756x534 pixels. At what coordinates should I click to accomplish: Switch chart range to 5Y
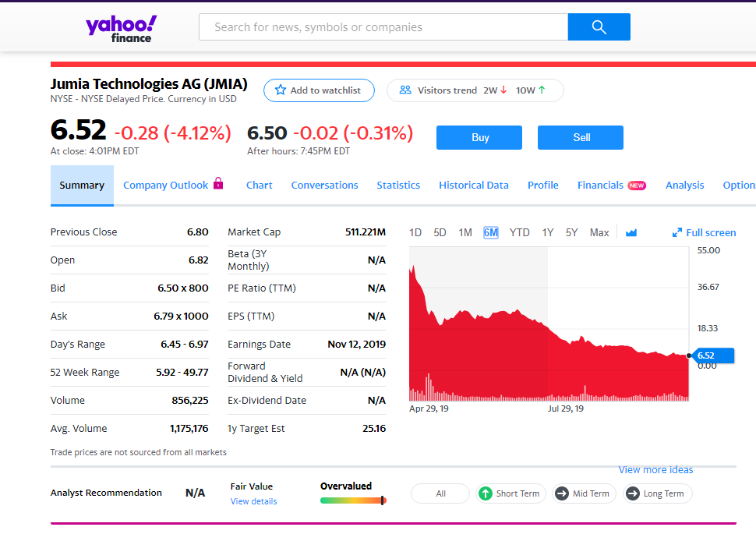click(x=571, y=232)
